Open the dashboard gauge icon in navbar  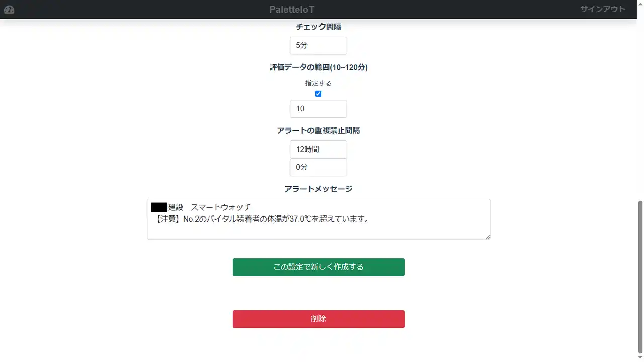[x=9, y=10]
